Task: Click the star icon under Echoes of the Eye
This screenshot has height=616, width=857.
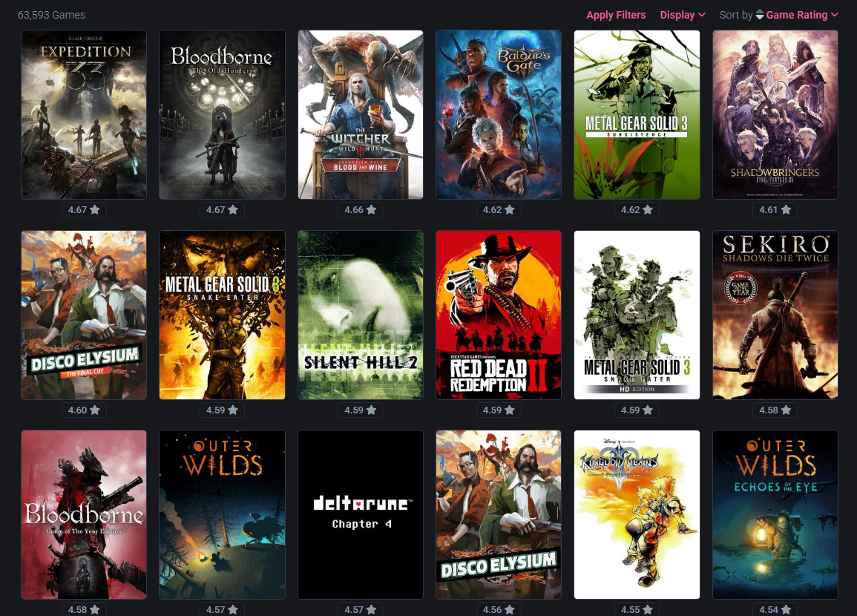Action: pyautogui.click(x=787, y=609)
